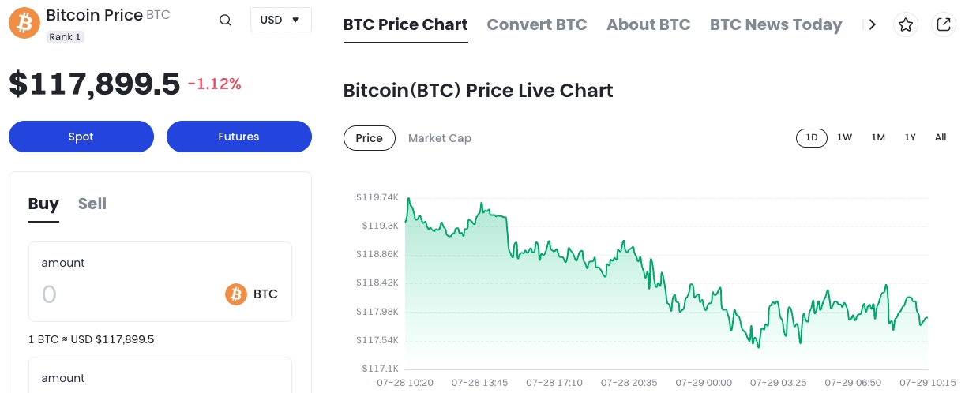Click the blue Spot button
The width and height of the screenshot is (980, 393).
[81, 137]
